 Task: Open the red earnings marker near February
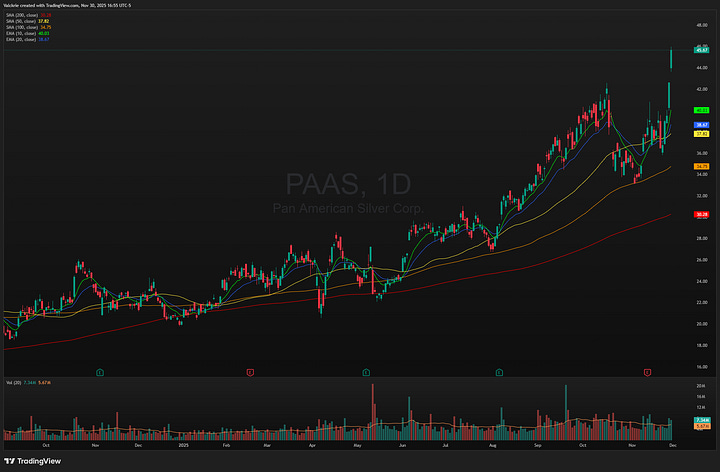(x=250, y=372)
